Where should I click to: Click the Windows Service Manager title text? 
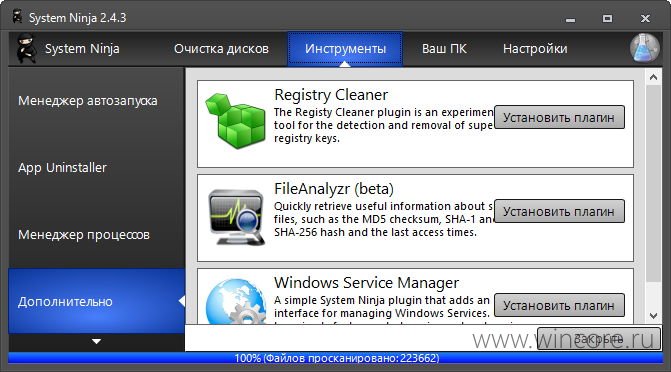click(366, 283)
